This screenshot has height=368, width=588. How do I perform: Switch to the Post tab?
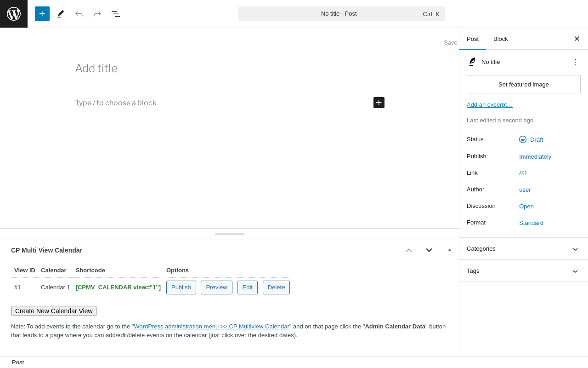coord(473,39)
